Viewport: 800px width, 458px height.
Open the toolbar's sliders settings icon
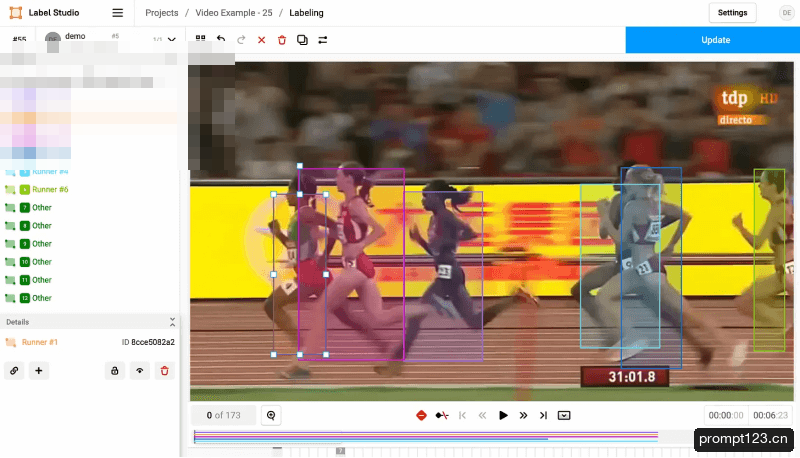[322, 40]
